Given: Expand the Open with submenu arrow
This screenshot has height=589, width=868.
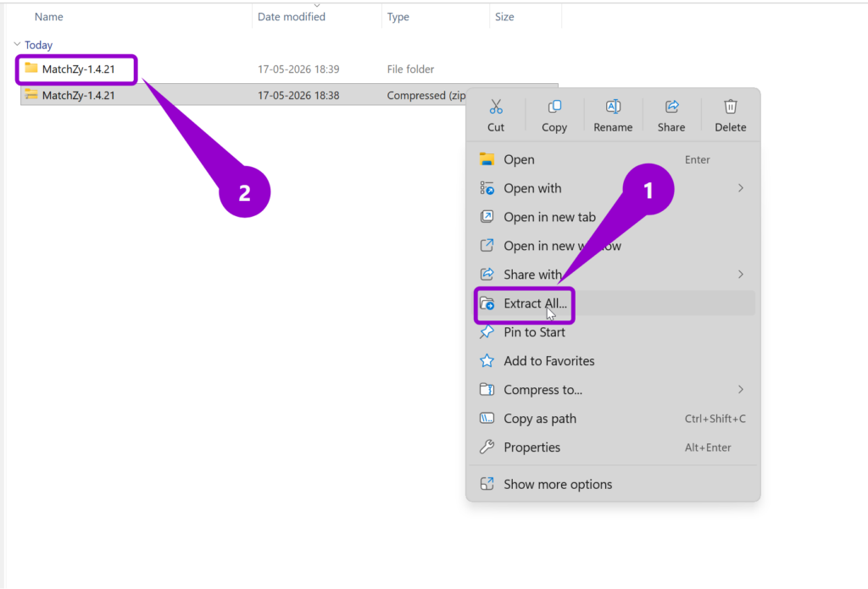Looking at the screenshot, I should [740, 188].
